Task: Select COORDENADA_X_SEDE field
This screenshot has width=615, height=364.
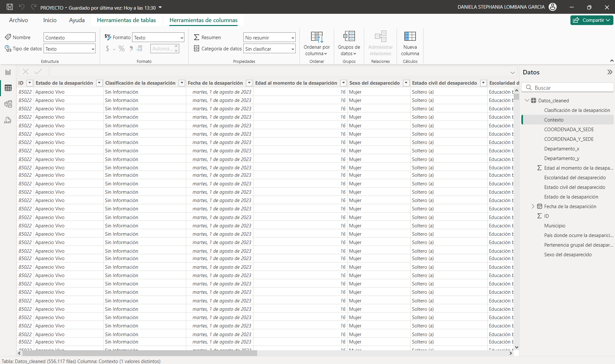Action: (569, 130)
